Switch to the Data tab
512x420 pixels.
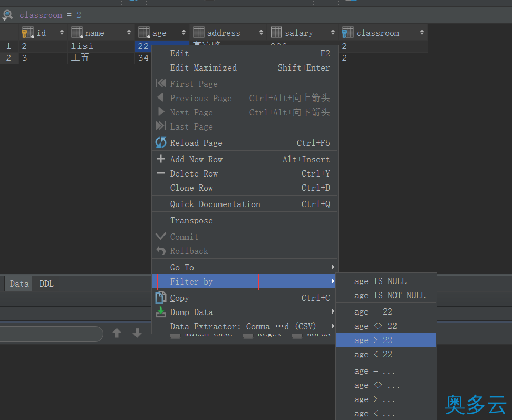pos(19,284)
